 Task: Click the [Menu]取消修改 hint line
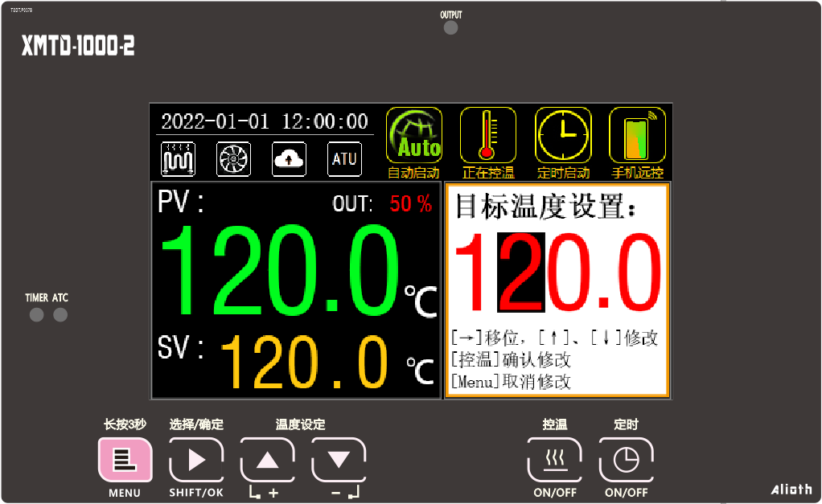coord(511,381)
